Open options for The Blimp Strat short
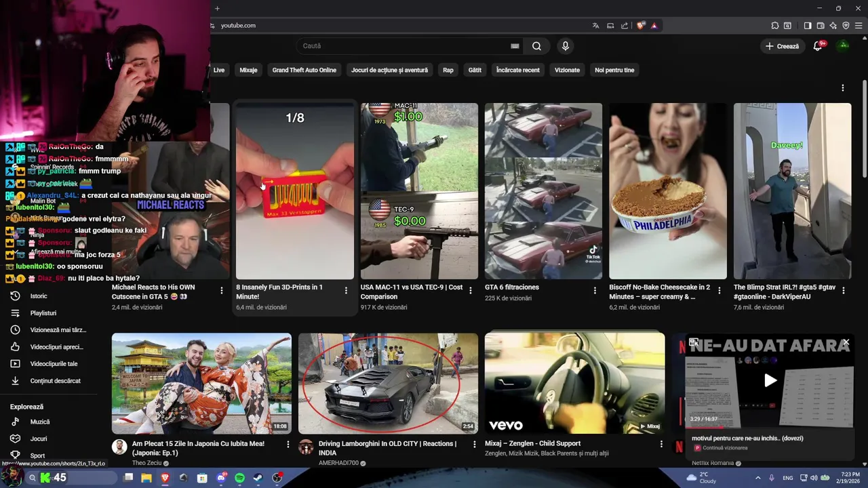 point(844,291)
